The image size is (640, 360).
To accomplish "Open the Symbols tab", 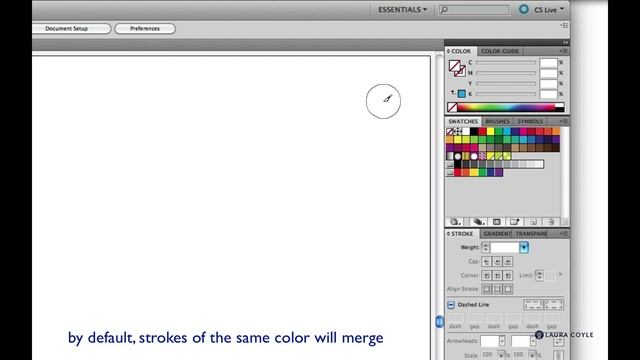I will pos(530,121).
